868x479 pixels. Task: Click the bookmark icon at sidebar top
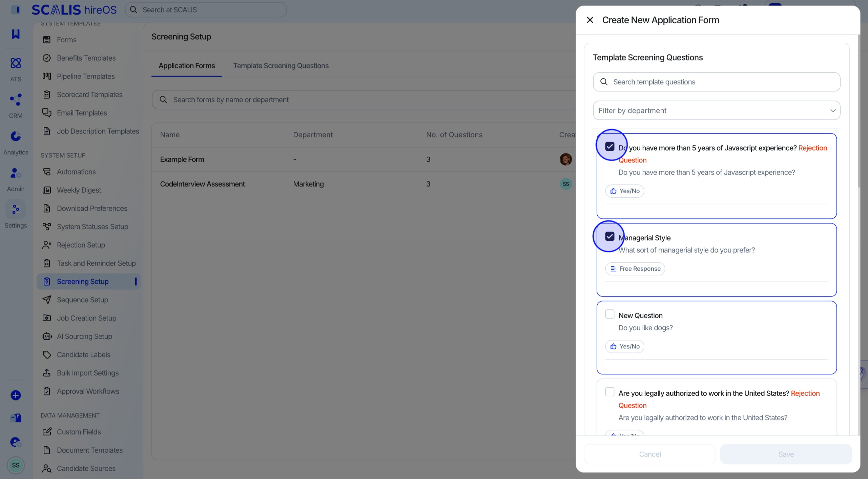16,34
